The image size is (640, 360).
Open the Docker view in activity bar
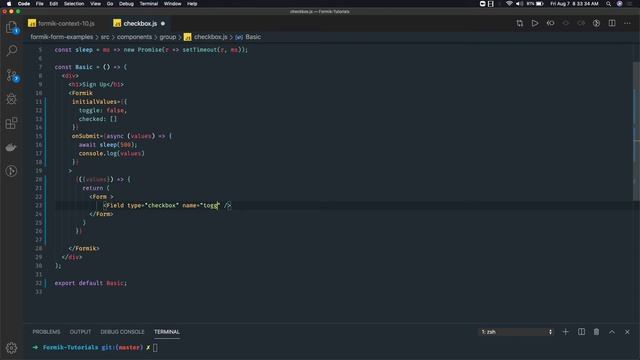coord(11,147)
